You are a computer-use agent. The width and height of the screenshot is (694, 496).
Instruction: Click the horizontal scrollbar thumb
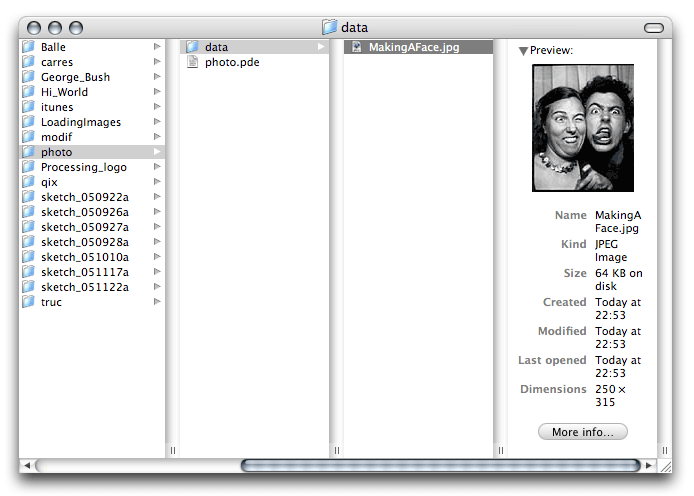(440, 465)
